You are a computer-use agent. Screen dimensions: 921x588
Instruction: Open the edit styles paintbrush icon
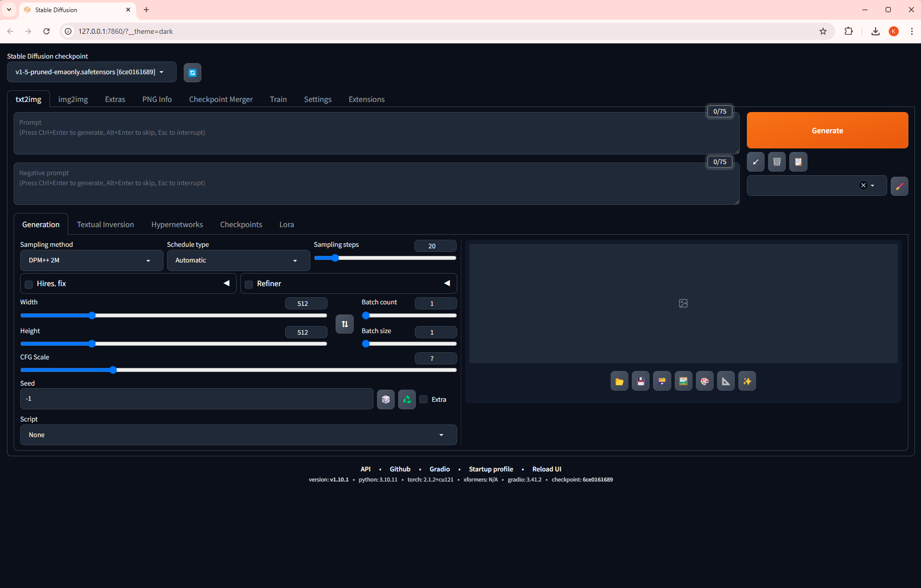pyautogui.click(x=899, y=186)
